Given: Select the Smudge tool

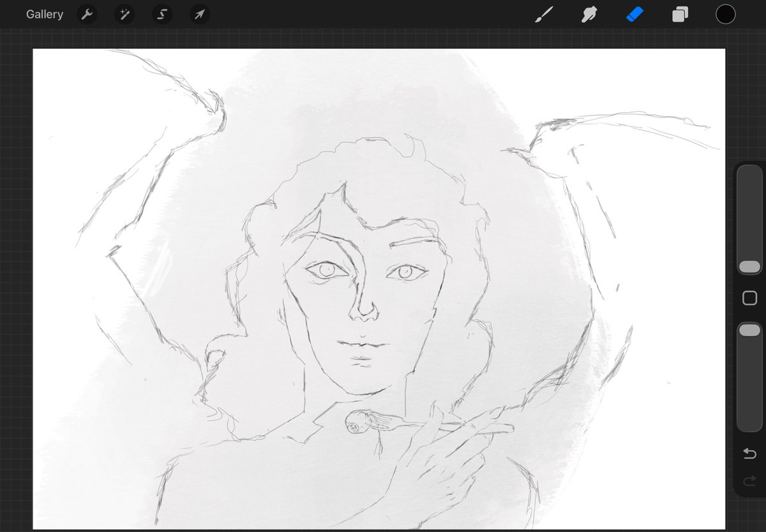Looking at the screenshot, I should 589,14.
